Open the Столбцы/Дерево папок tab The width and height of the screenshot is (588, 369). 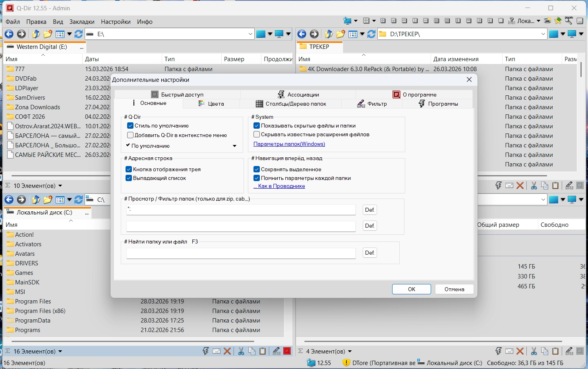[x=291, y=104]
